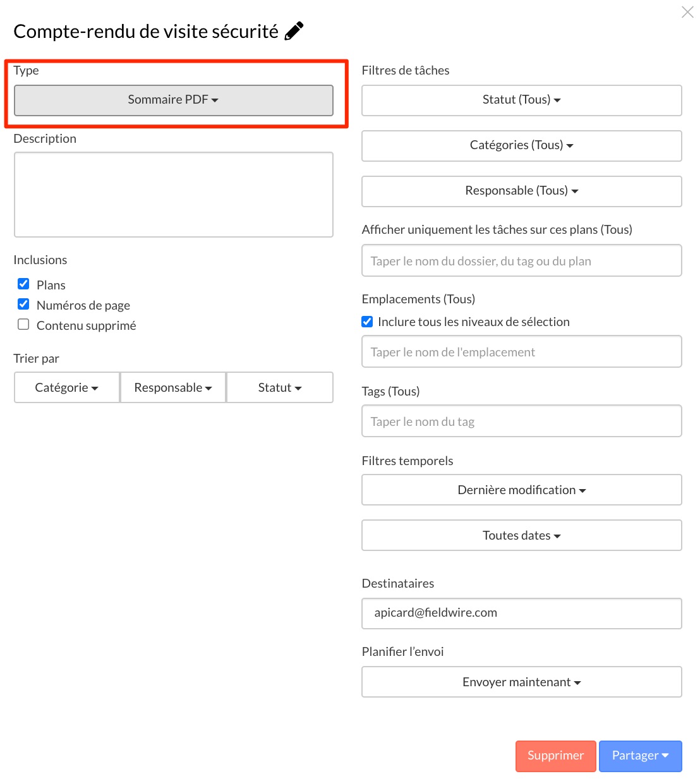Click the Partager button
Screen dimensions: 700x781
[640, 756]
